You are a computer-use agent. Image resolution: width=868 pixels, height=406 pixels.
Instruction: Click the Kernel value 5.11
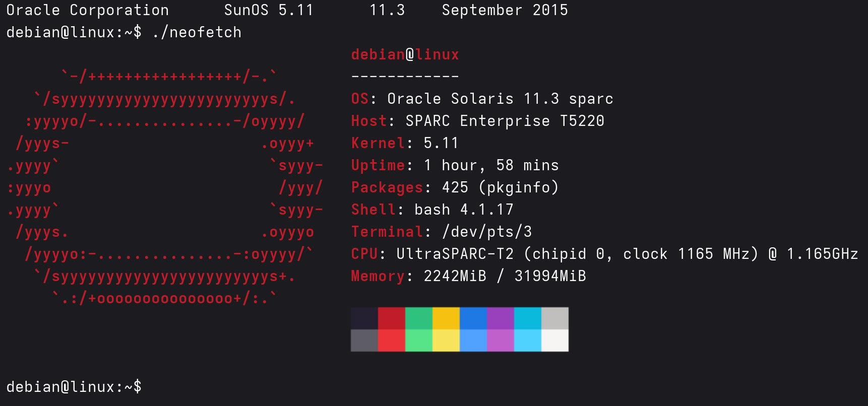441,143
